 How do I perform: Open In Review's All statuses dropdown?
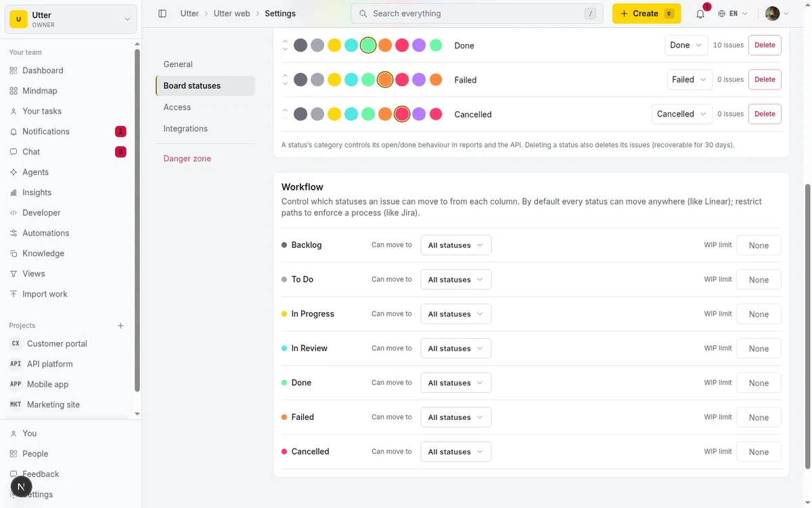(x=456, y=349)
